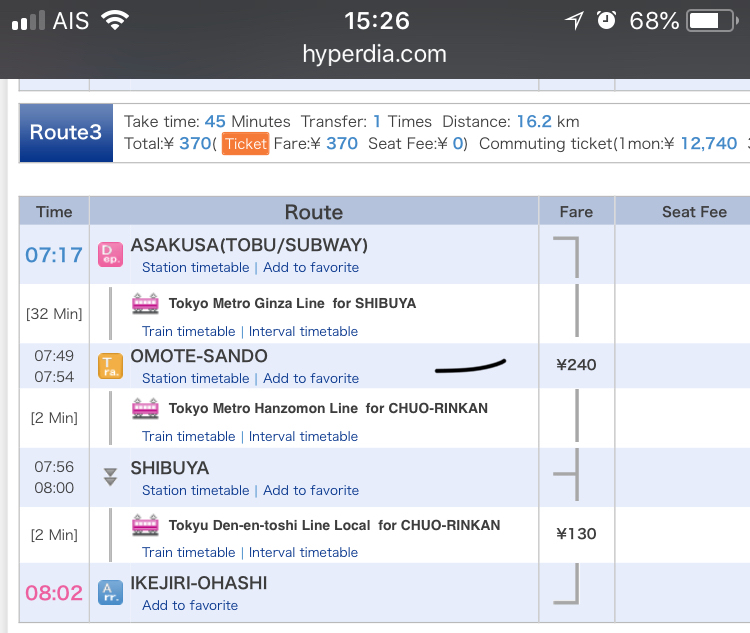Select the [32 Min] duration text

(54, 314)
